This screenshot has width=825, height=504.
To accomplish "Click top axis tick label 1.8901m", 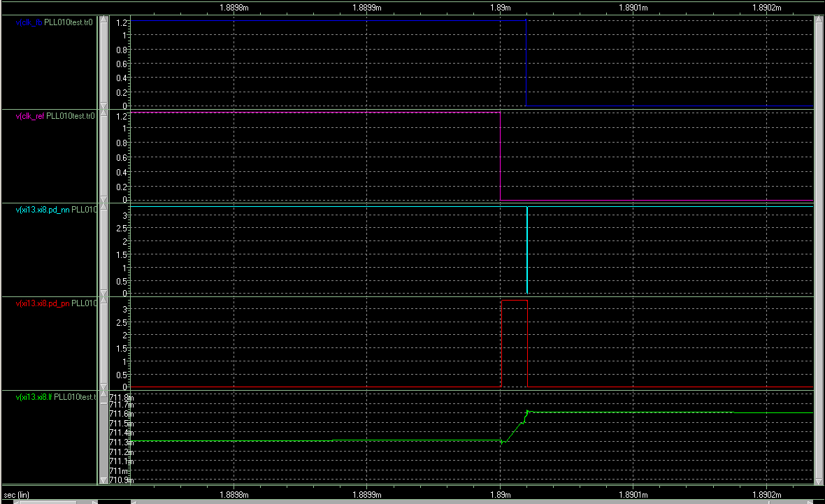I will click(x=633, y=8).
